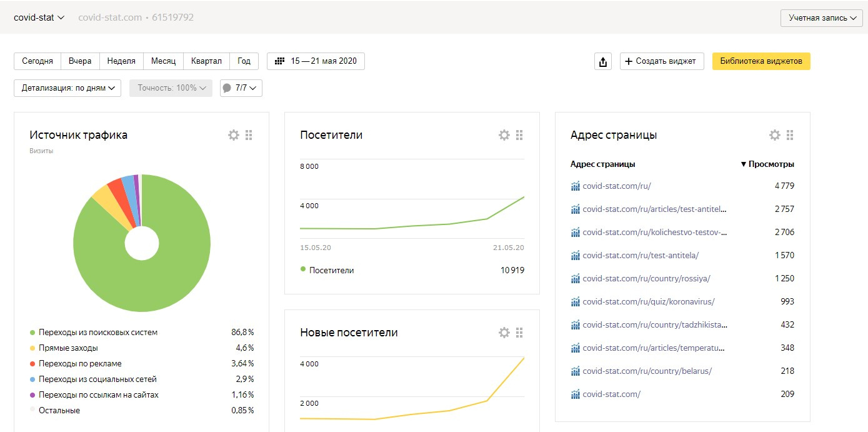Open gear settings of Новые посетители widget
Screen dimensions: 868x432
click(x=504, y=333)
